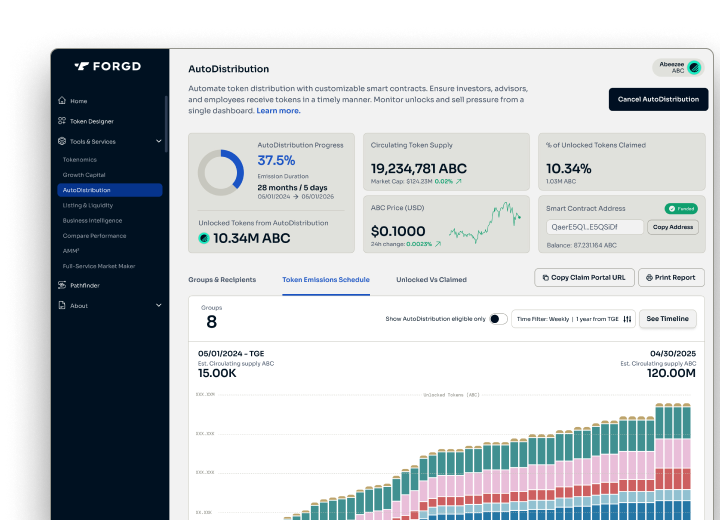Click the ABC token icon beside 10.34M ABC
This screenshot has width=720, height=520.
(205, 238)
